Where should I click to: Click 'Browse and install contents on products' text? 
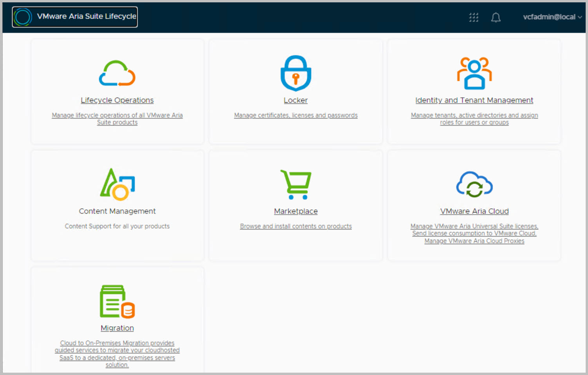[296, 226]
